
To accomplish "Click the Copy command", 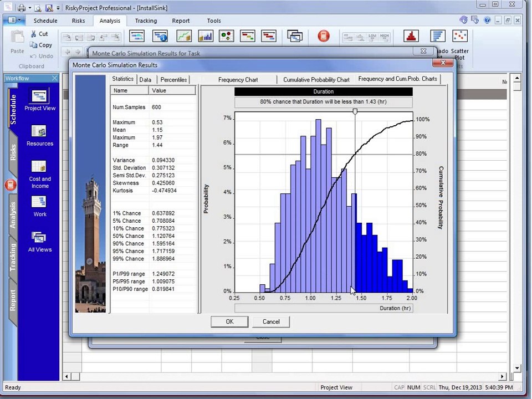I will tap(40, 45).
